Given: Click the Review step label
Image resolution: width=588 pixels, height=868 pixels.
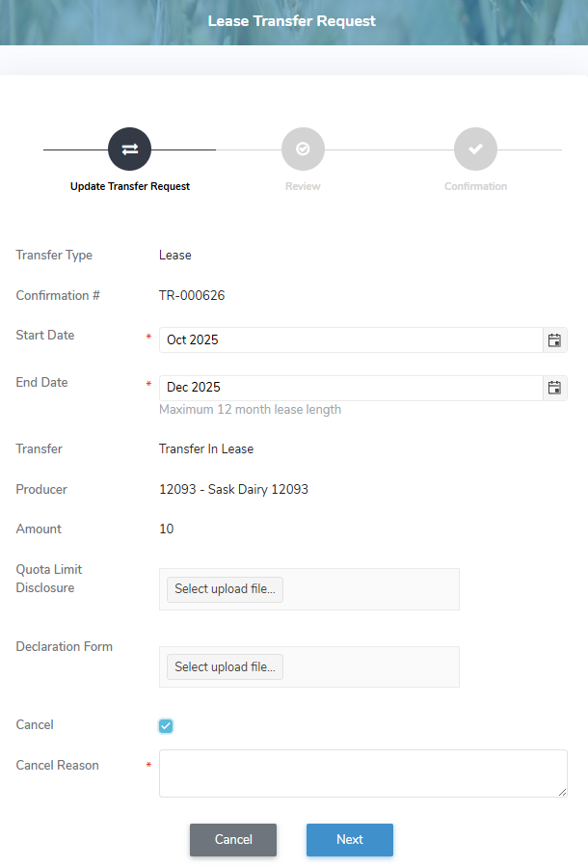Looking at the screenshot, I should click(x=303, y=186).
